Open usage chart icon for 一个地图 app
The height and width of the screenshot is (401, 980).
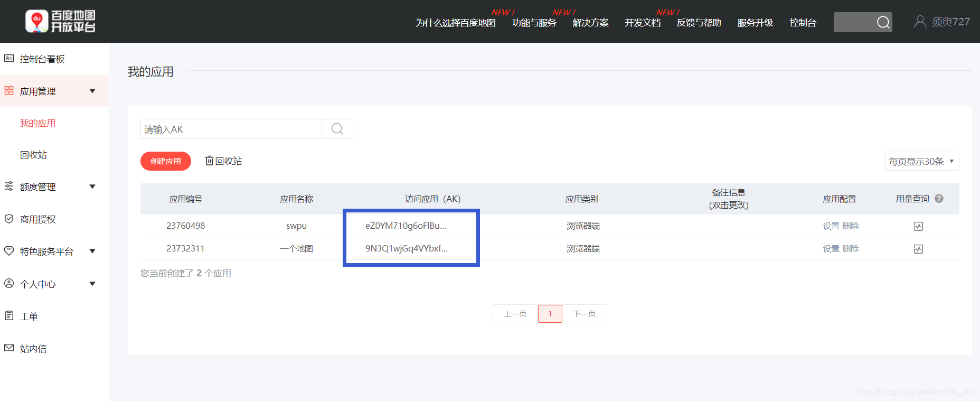coord(918,249)
